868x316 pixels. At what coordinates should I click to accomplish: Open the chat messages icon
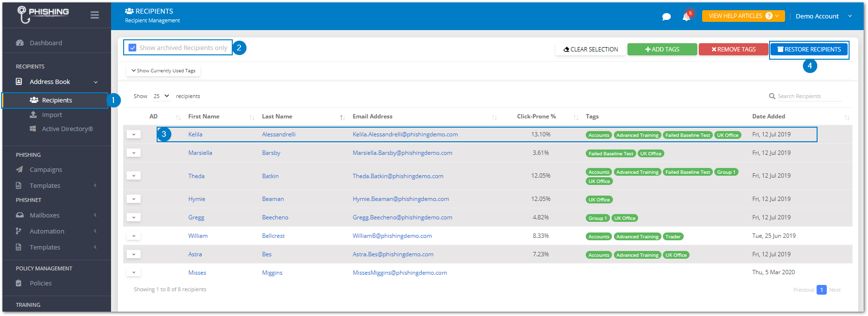(666, 17)
